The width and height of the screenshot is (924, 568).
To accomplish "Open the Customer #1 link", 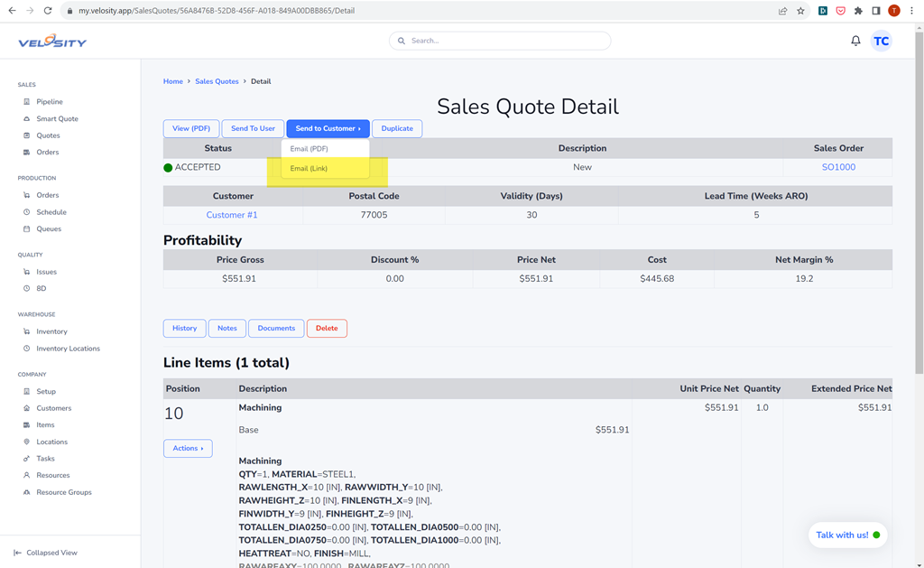I will pyautogui.click(x=232, y=215).
